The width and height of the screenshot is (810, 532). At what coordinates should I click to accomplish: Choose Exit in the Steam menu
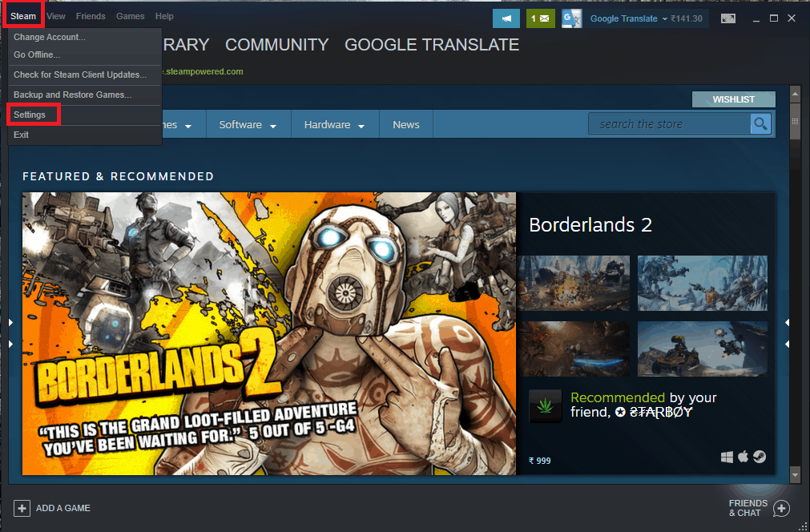pyautogui.click(x=21, y=135)
